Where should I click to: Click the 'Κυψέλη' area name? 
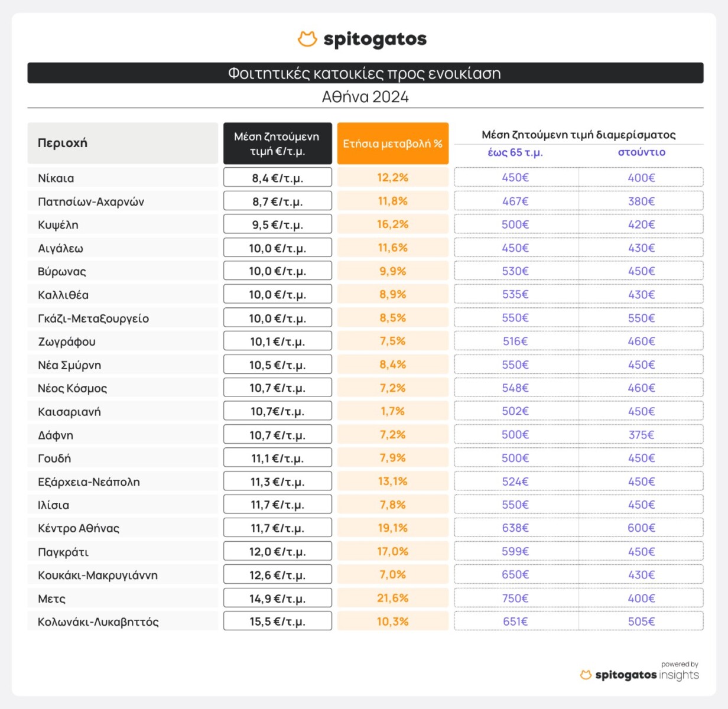58,225
